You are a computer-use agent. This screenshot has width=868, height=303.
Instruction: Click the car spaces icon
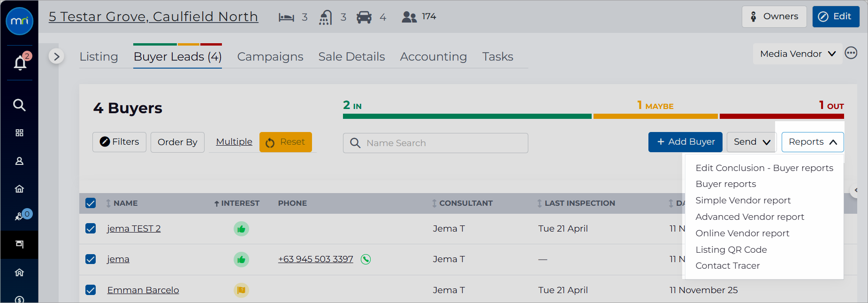(x=364, y=17)
